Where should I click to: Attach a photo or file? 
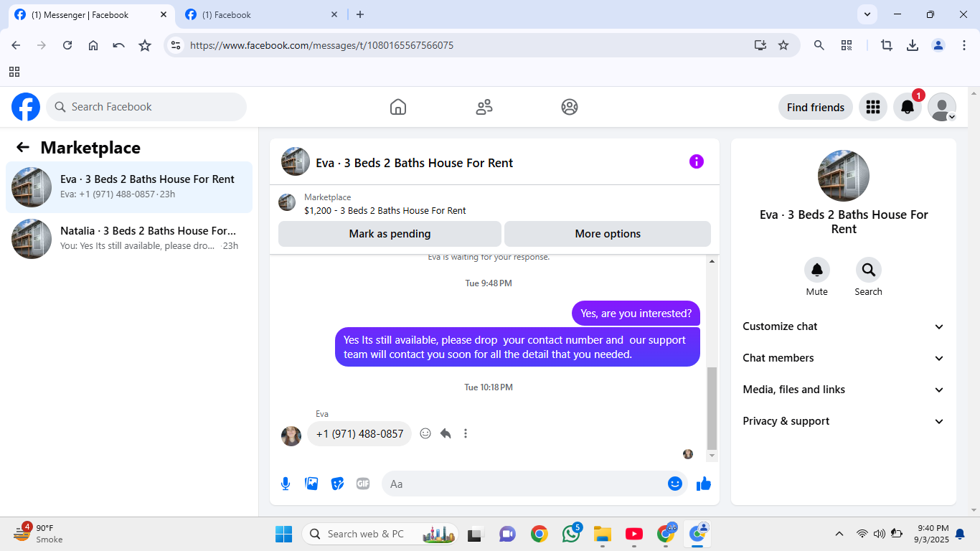tap(311, 484)
